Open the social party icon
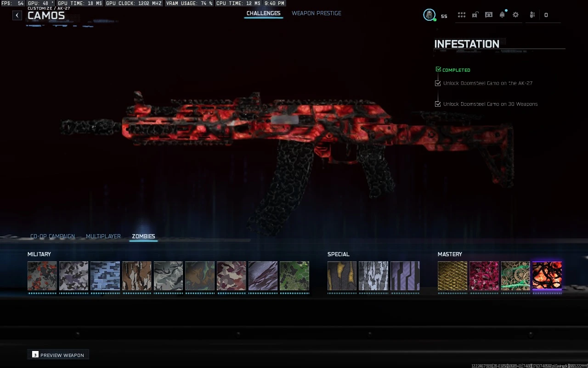The image size is (588, 368). click(x=532, y=15)
